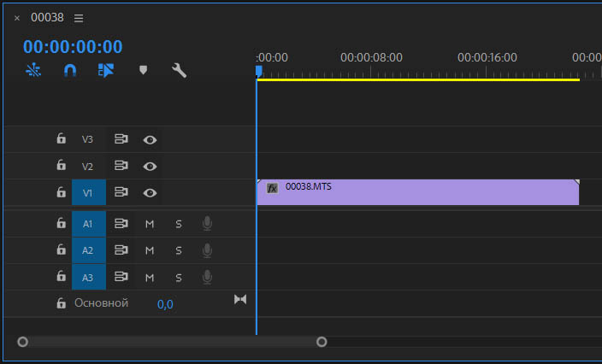Untarget the highlighted A2 track
Image resolution: width=602 pixels, height=364 pixels.
click(89, 250)
